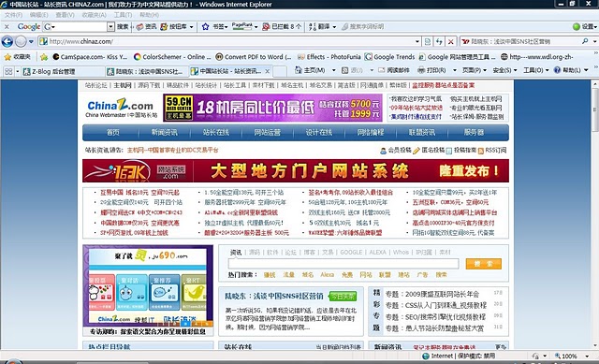Open the 文件(F) menu
This screenshot has width=599, height=364.
coord(13,15)
